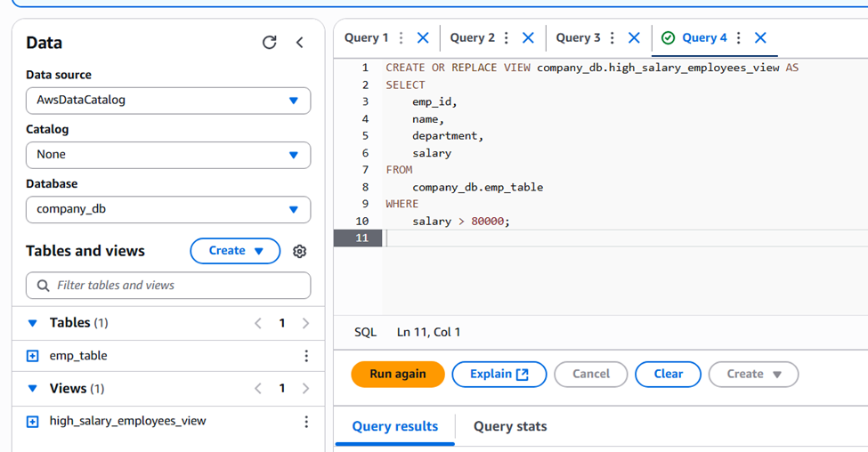
Task: Show the Query stats tab
Action: click(510, 426)
